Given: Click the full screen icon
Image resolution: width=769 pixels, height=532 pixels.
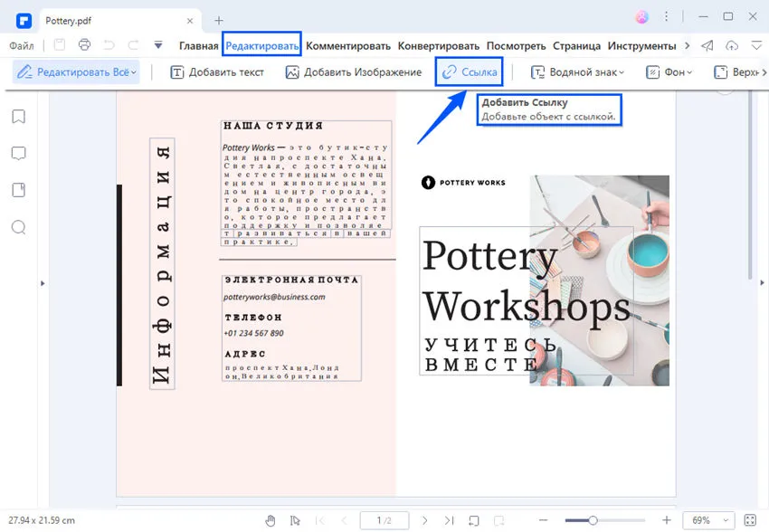Looking at the screenshot, I should 750,520.
